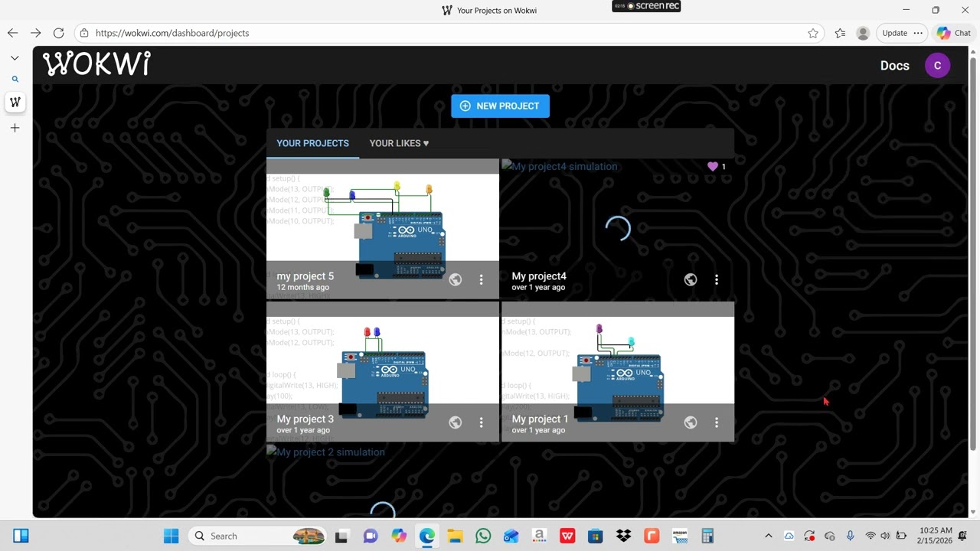Screen dimensions: 980x551
Task: Click the browser Update button
Action: (x=903, y=33)
